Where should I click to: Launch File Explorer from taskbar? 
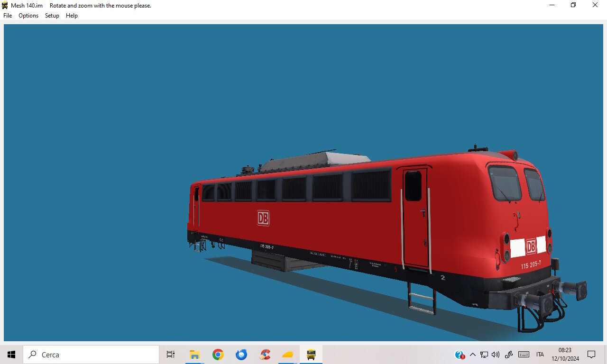click(194, 355)
